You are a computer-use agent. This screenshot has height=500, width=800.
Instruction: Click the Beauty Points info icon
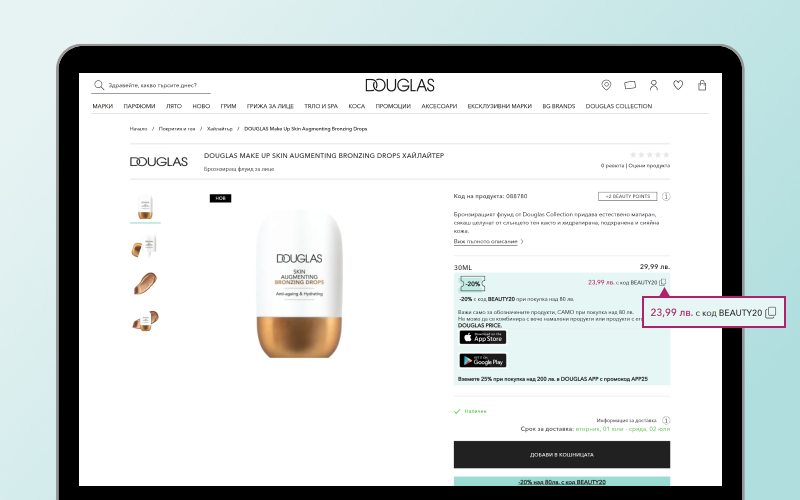666,196
